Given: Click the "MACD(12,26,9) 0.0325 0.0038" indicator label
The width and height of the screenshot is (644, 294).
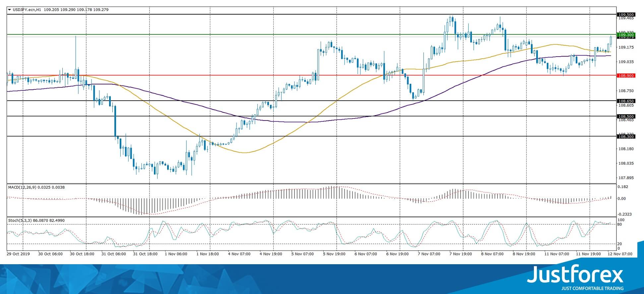Looking at the screenshot, I should pos(36,187).
